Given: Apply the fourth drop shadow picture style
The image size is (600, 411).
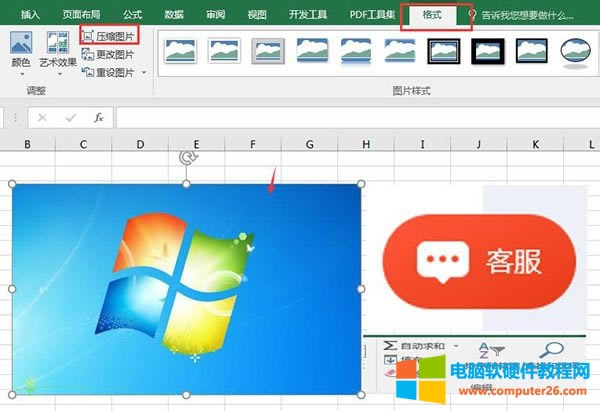Looking at the screenshot, I should tap(312, 50).
